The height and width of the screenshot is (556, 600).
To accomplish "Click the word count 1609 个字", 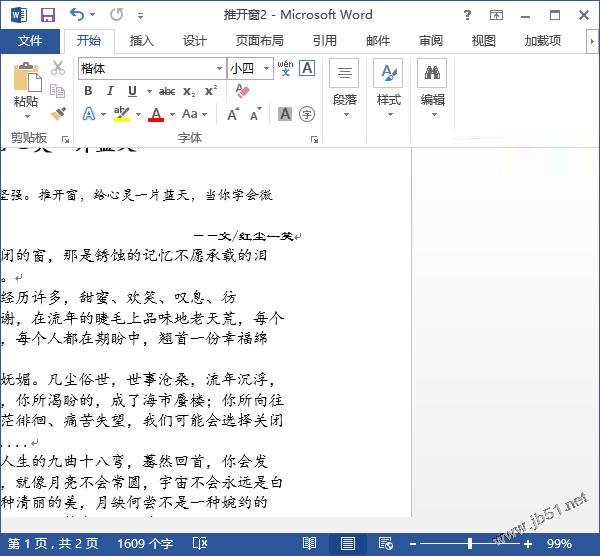I will pyautogui.click(x=145, y=543).
